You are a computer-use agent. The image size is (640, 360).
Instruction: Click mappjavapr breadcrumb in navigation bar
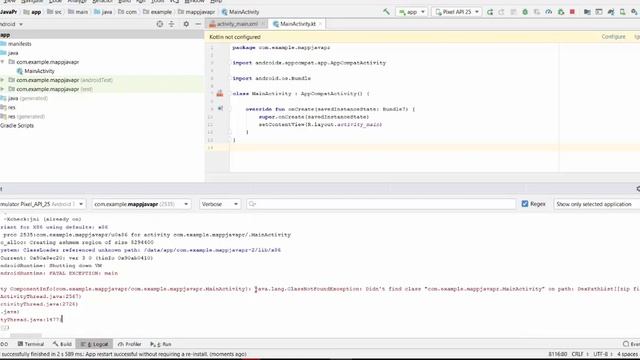pyautogui.click(x=196, y=12)
